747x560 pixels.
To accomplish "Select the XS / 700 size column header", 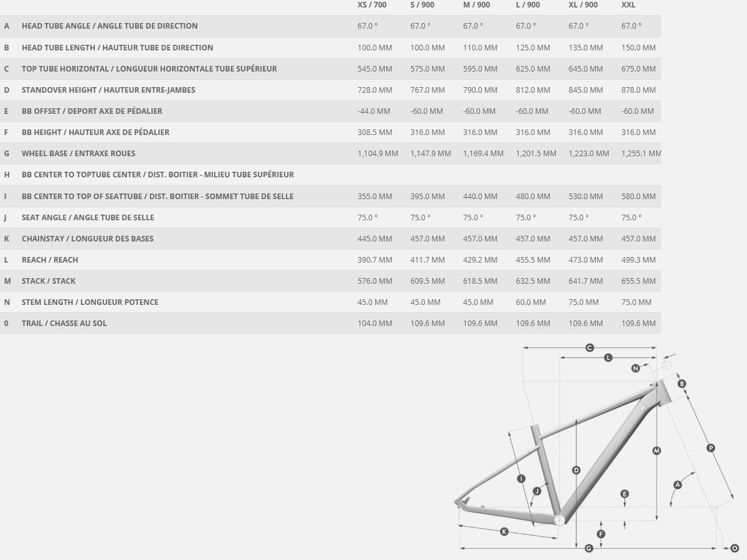I will 372,5.
